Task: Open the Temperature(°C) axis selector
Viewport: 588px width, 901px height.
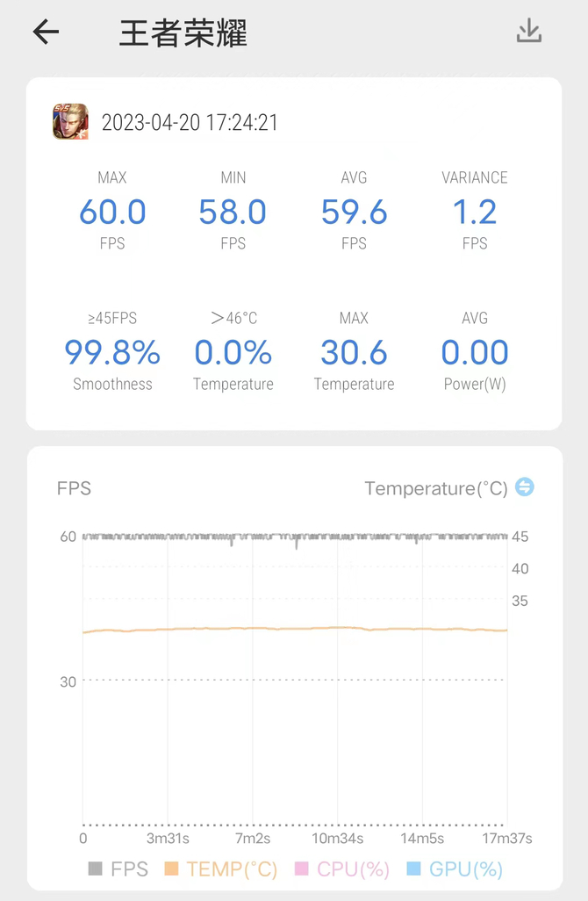Action: pos(436,488)
